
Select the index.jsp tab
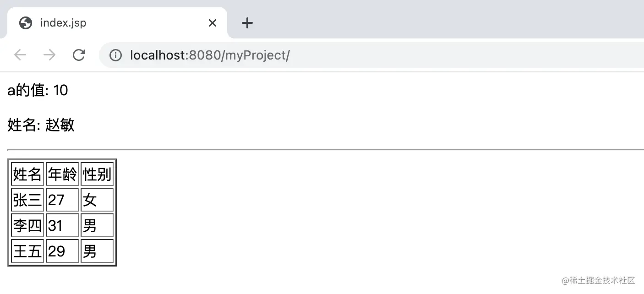(117, 23)
